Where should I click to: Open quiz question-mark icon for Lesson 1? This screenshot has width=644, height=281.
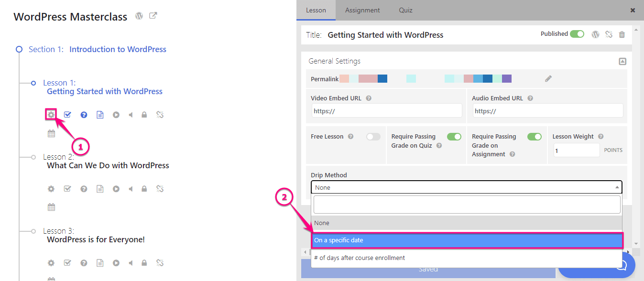point(84,115)
